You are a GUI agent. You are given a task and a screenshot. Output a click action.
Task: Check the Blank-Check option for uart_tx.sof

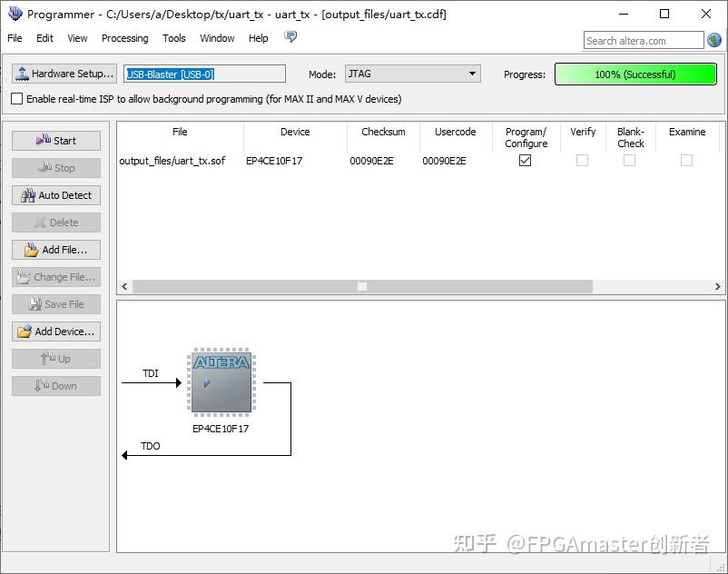click(x=631, y=160)
